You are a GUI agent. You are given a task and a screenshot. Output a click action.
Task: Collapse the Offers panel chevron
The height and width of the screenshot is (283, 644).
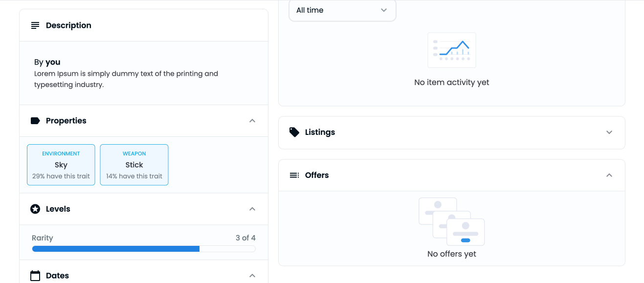click(x=609, y=175)
